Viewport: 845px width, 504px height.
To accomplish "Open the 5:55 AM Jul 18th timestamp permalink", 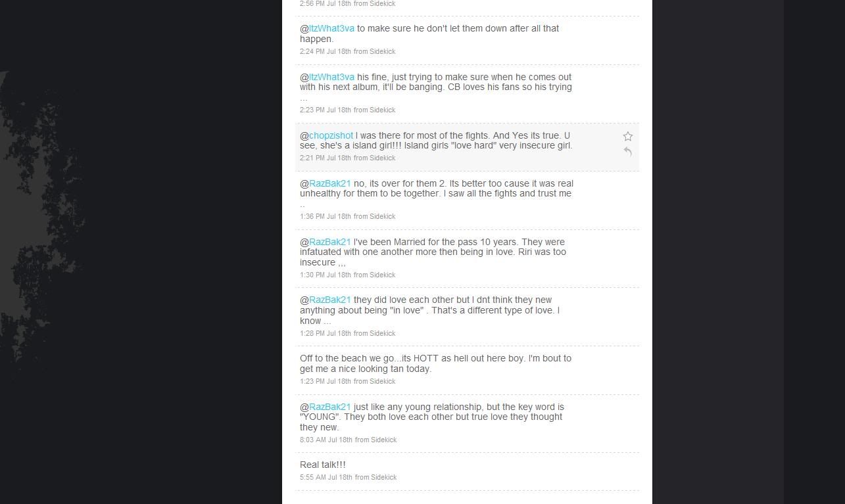I will (x=326, y=477).
